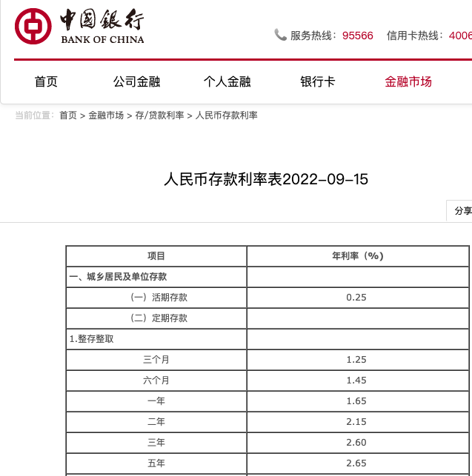This screenshot has width=472, height=476.
Task: Click the 0.25 rate value
Action: (356, 298)
